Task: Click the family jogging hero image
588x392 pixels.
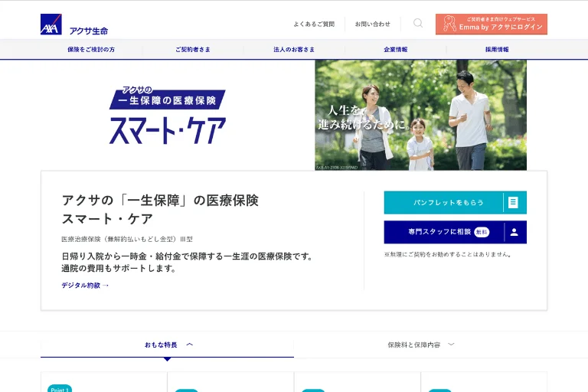Action: coord(421,115)
